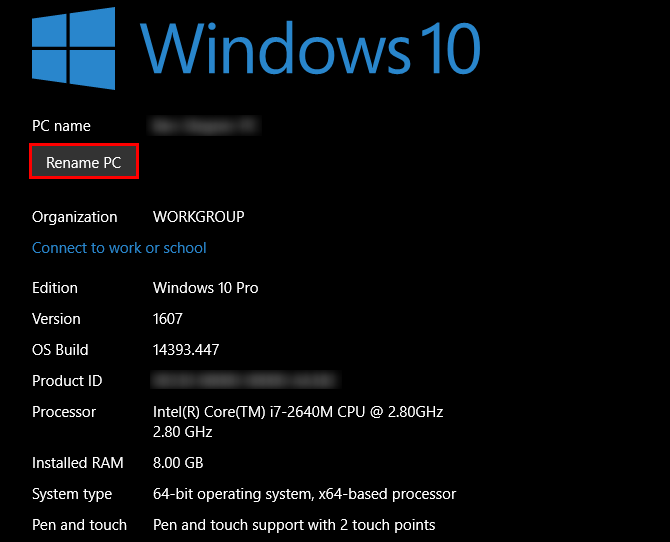Click the blurred Product ID value
This screenshot has height=542, width=670.
[x=245, y=380]
